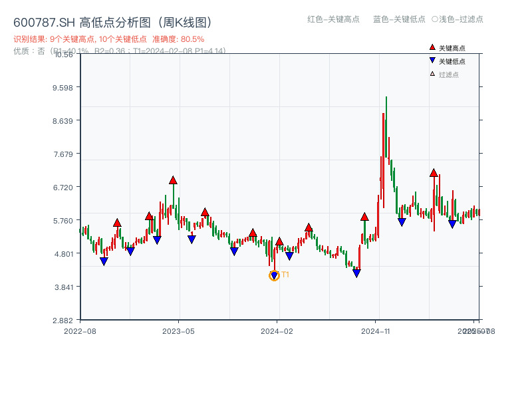Toggle the 关键低点 legend entry in the chart
The width and height of the screenshot is (532, 399).
point(447,61)
